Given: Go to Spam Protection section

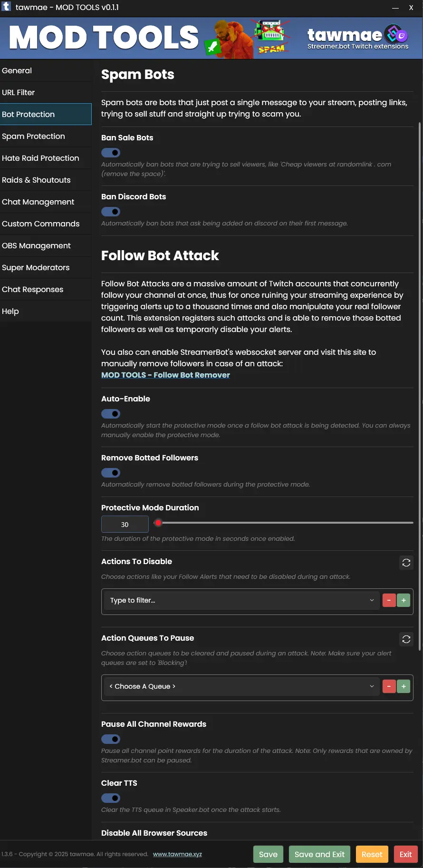Looking at the screenshot, I should 46,136.
